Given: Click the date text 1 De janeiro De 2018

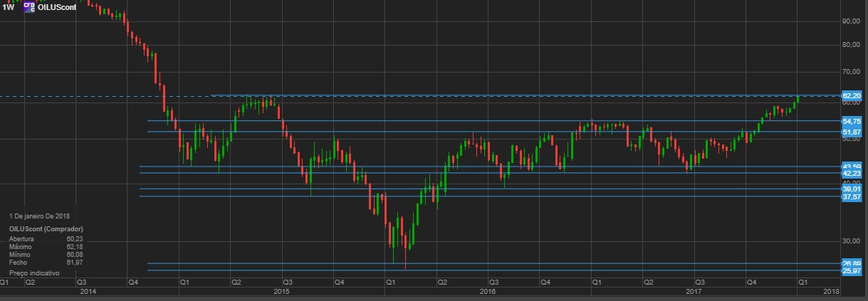Looking at the screenshot, I should click(39, 215).
